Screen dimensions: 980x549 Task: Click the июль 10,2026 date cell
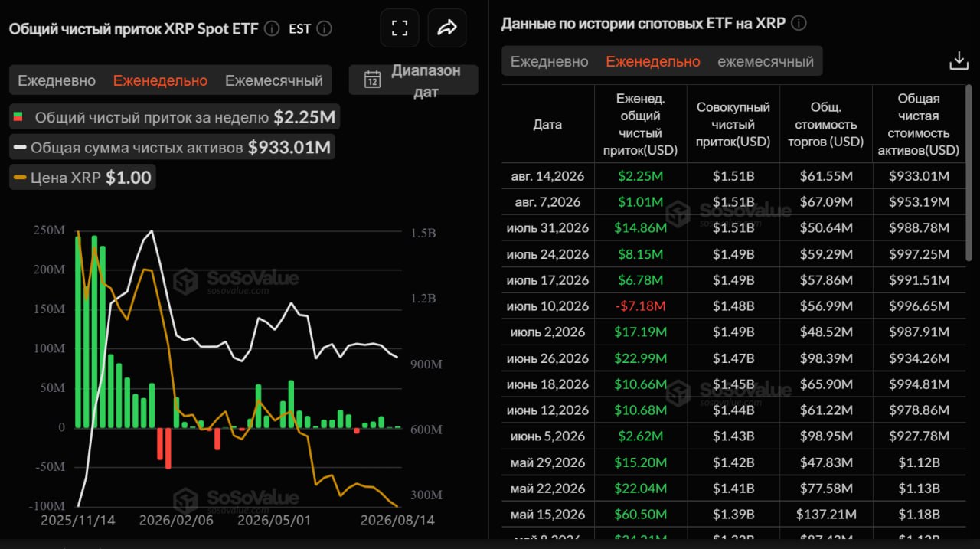547,306
